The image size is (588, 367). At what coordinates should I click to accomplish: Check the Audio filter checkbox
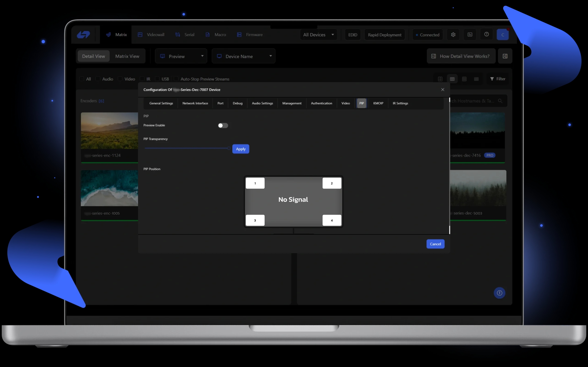98,79
